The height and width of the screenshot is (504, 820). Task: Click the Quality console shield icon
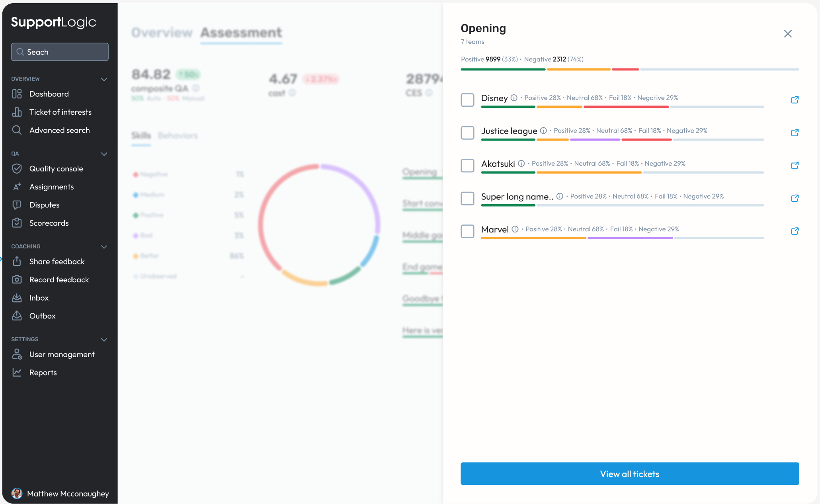[17, 169]
